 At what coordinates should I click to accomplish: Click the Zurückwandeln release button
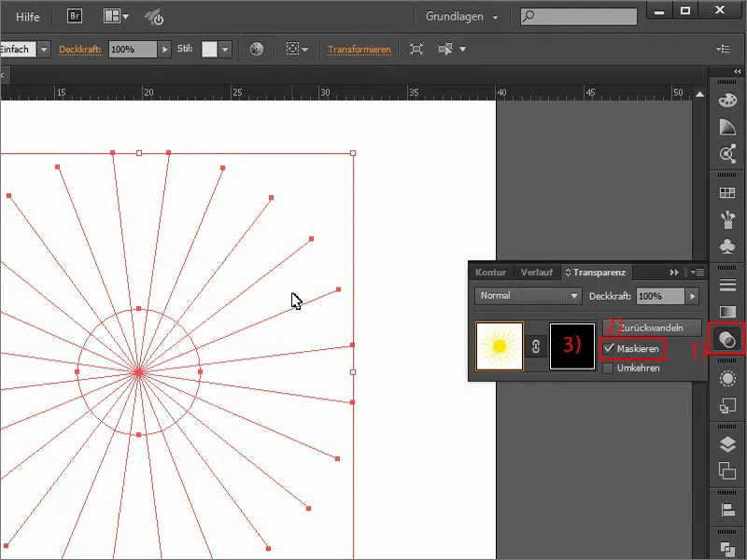tap(652, 328)
